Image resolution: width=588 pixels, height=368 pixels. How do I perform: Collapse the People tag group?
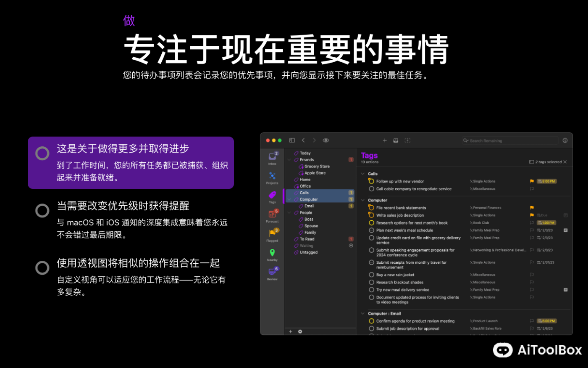click(x=289, y=212)
